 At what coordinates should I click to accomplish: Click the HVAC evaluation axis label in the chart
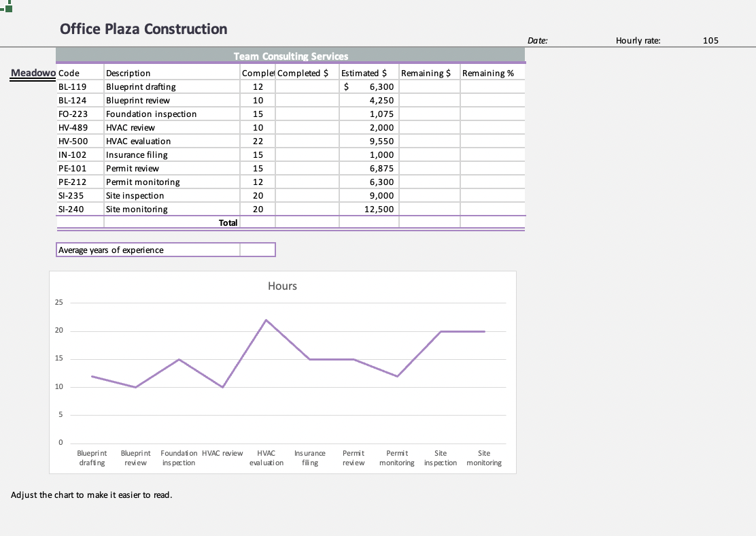(266, 458)
